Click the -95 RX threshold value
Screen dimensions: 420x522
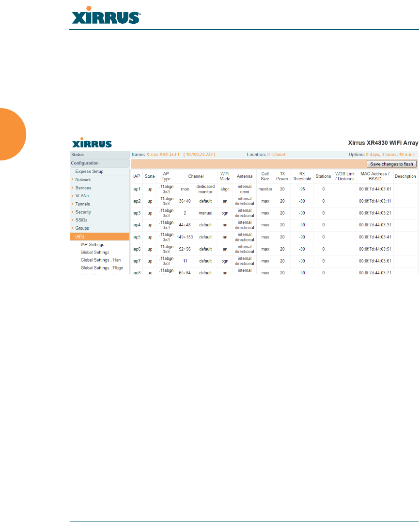pos(302,189)
